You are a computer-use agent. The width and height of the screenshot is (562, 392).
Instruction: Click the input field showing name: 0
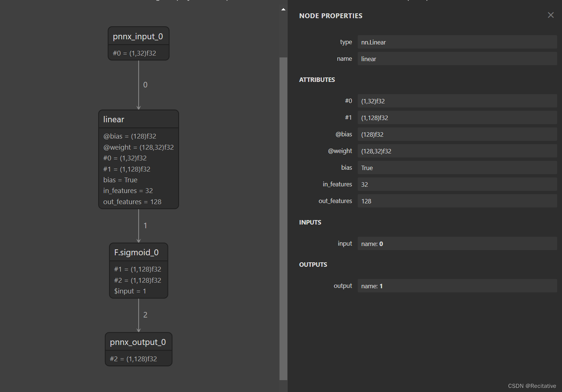pos(457,244)
